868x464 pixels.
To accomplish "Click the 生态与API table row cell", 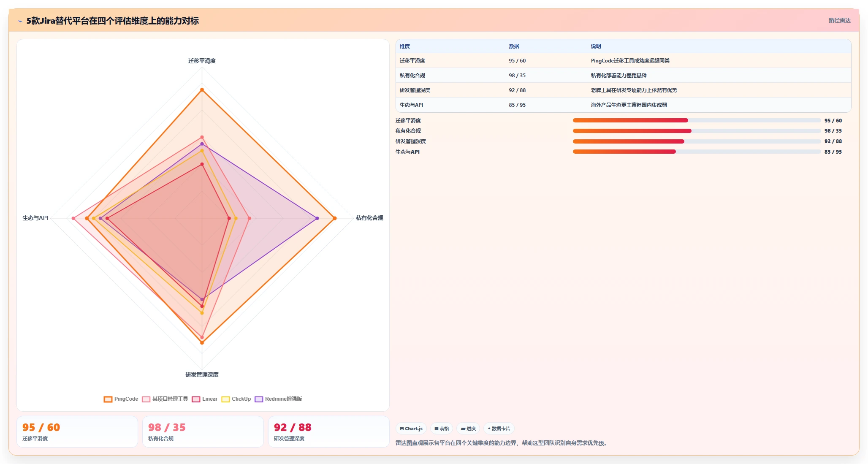I will [411, 105].
